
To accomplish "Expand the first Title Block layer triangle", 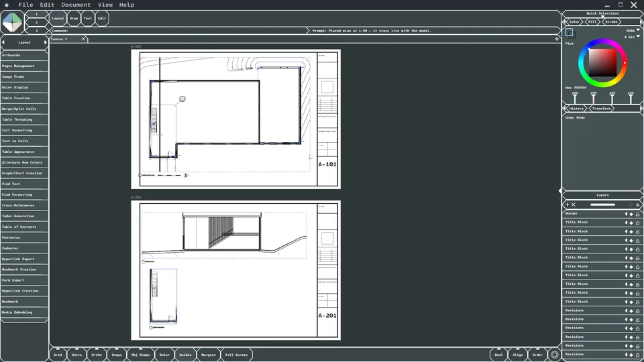I will [x=627, y=223].
